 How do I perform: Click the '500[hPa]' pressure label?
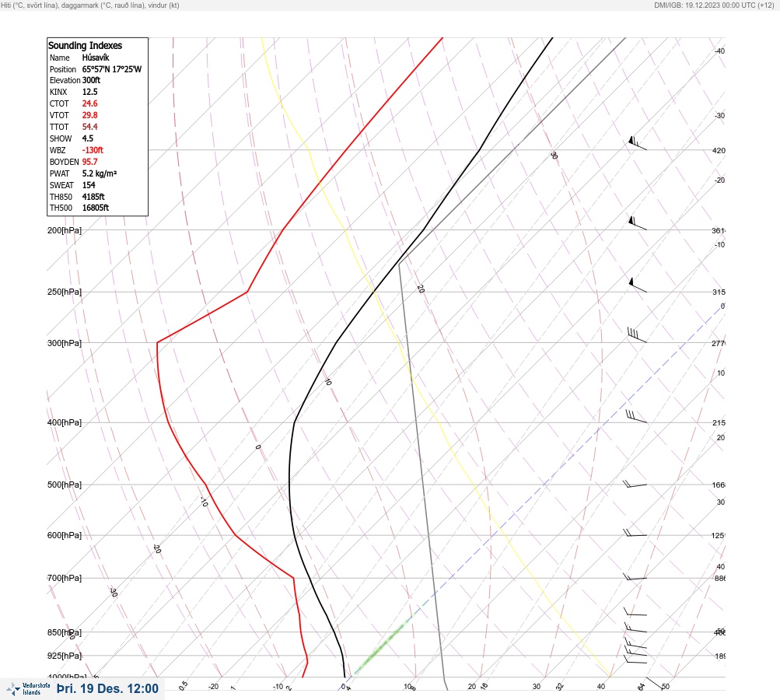click(x=65, y=485)
